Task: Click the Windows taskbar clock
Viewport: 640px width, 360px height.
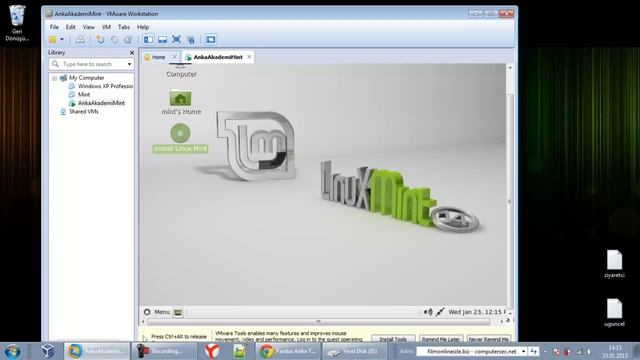Action: click(x=615, y=351)
